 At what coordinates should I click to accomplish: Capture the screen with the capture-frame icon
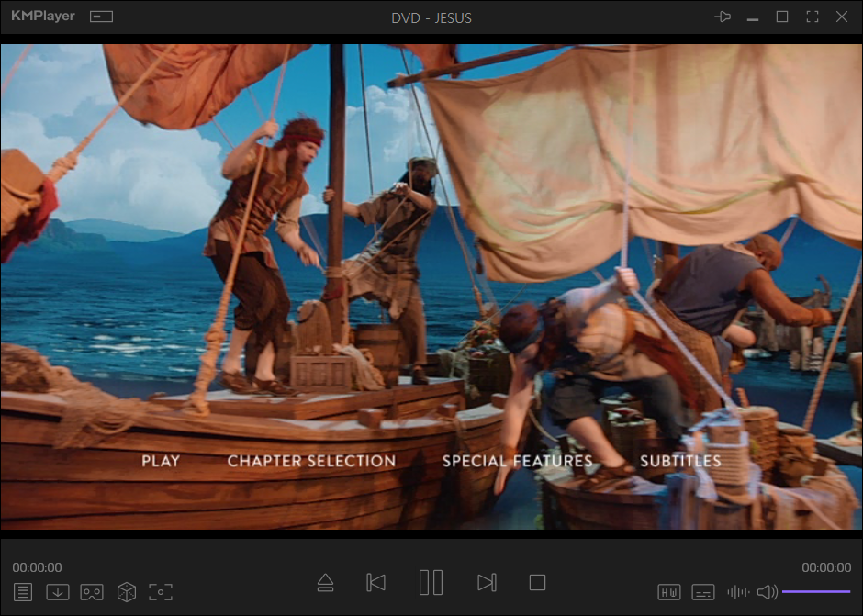point(161,592)
